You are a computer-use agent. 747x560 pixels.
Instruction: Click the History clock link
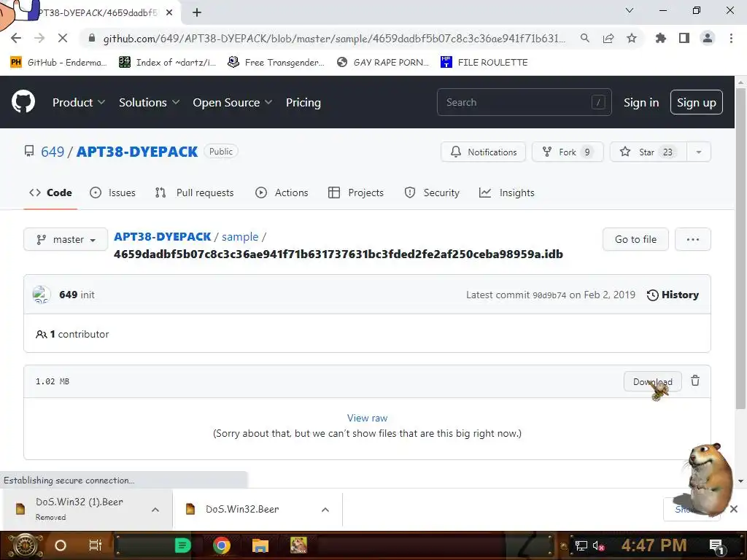point(673,295)
